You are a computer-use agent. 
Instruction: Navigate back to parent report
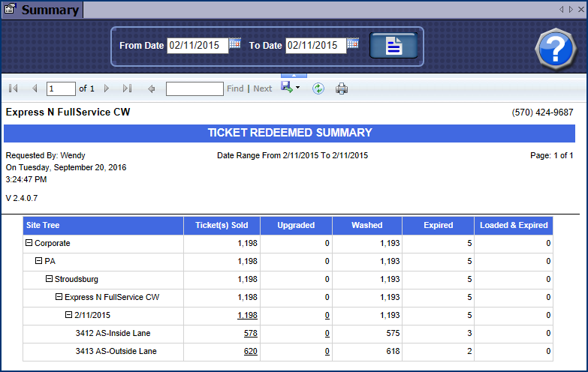(x=152, y=88)
